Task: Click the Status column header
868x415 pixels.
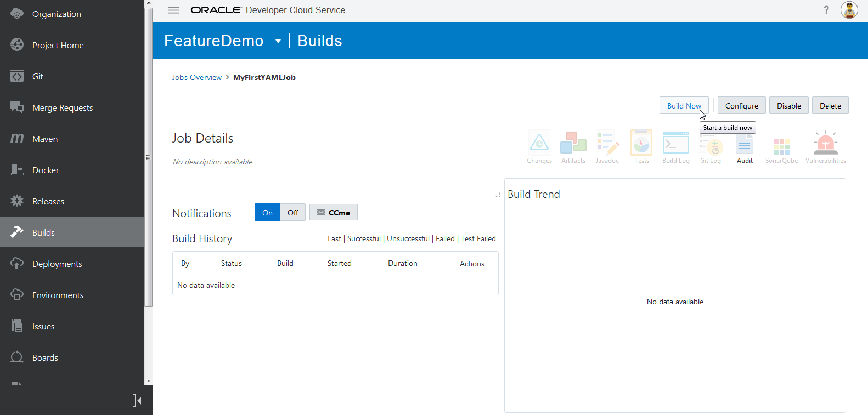Action: click(232, 263)
